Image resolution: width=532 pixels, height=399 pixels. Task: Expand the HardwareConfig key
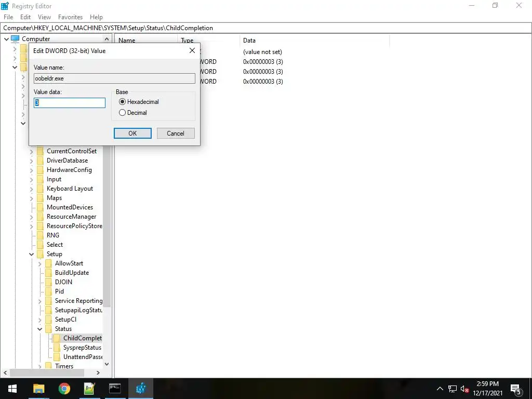point(32,170)
